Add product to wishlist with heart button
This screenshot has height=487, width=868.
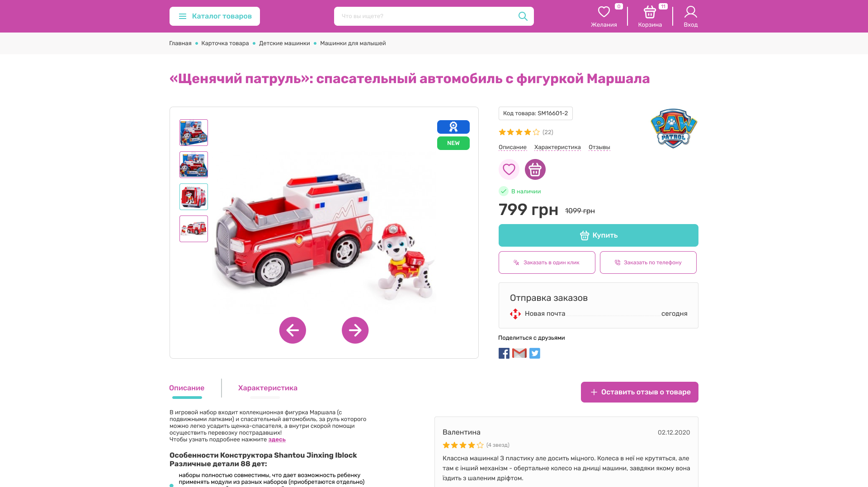point(509,169)
